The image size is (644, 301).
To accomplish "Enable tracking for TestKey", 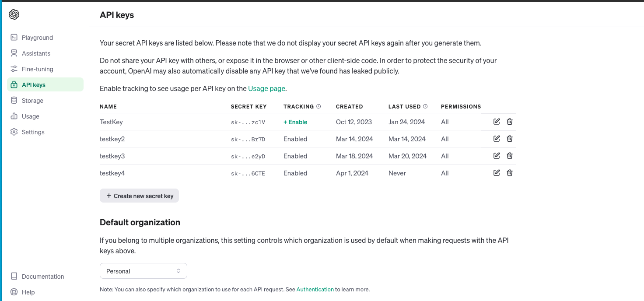I will click(x=295, y=122).
